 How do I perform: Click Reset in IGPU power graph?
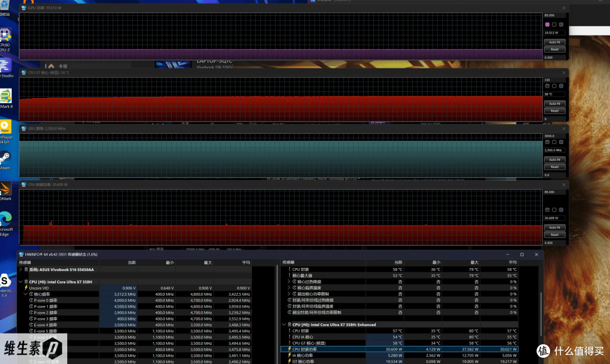[x=555, y=50]
